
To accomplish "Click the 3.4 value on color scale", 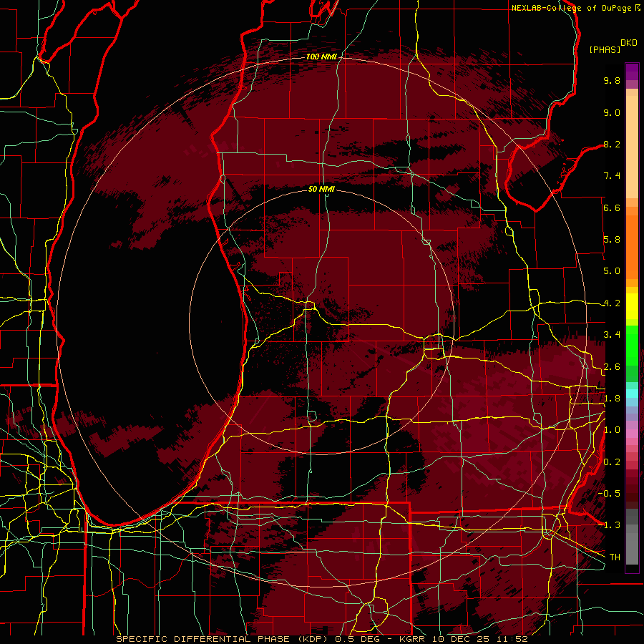I will tap(612, 335).
